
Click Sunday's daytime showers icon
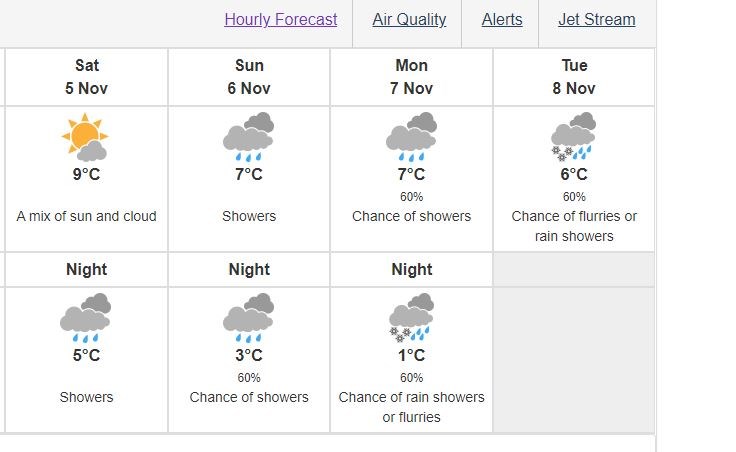coord(249,137)
